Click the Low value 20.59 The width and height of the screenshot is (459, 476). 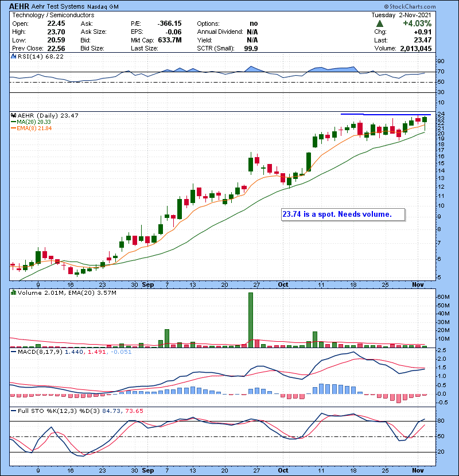coord(56,40)
